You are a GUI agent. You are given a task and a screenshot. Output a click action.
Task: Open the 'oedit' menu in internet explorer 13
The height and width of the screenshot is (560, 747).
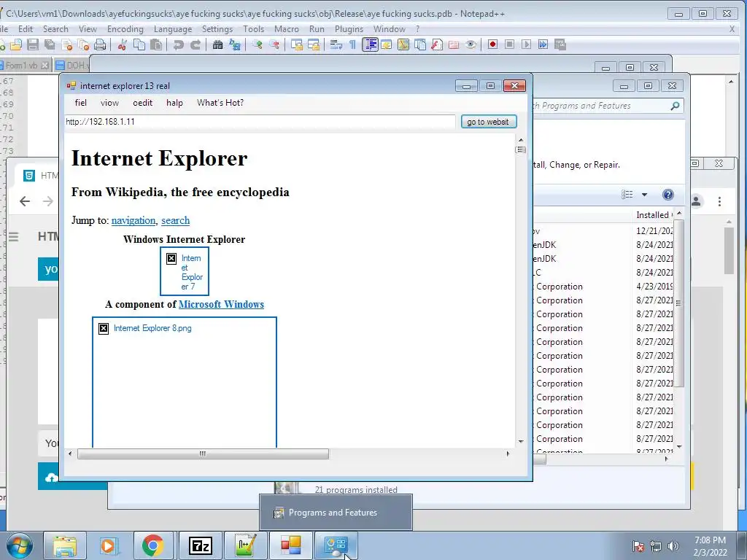tap(142, 102)
